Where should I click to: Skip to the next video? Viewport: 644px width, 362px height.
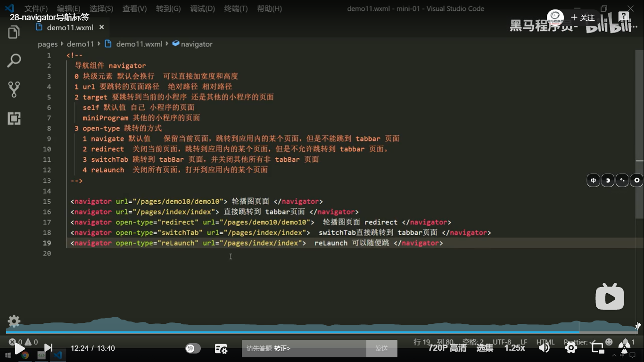point(48,348)
